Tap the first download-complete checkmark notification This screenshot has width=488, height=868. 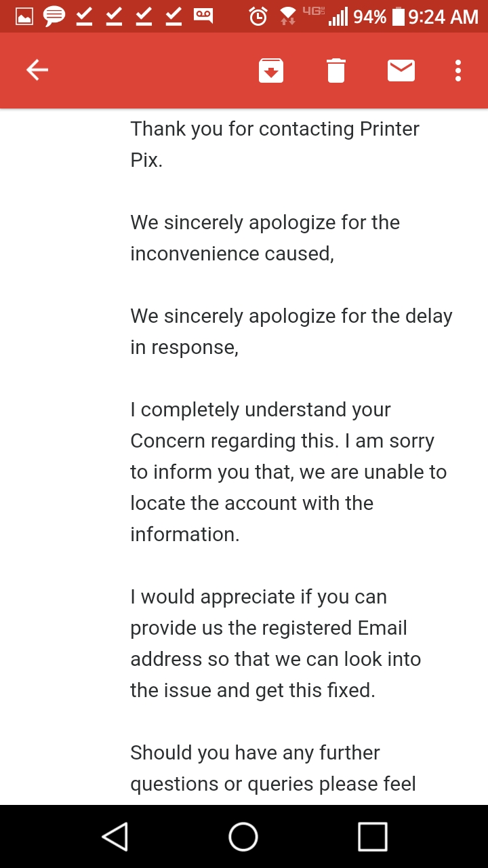(x=84, y=16)
